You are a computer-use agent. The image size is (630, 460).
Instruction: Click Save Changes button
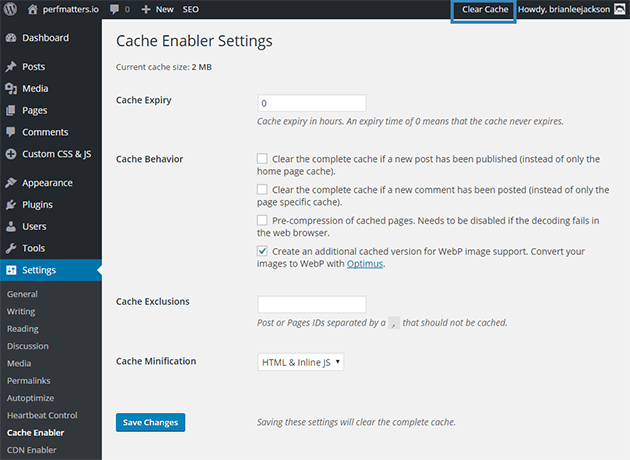150,422
